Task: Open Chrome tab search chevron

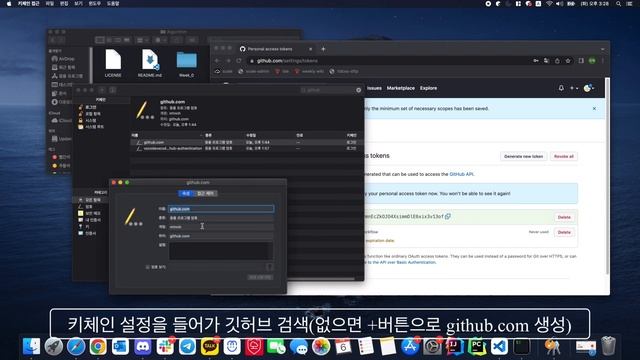Action: coord(602,49)
